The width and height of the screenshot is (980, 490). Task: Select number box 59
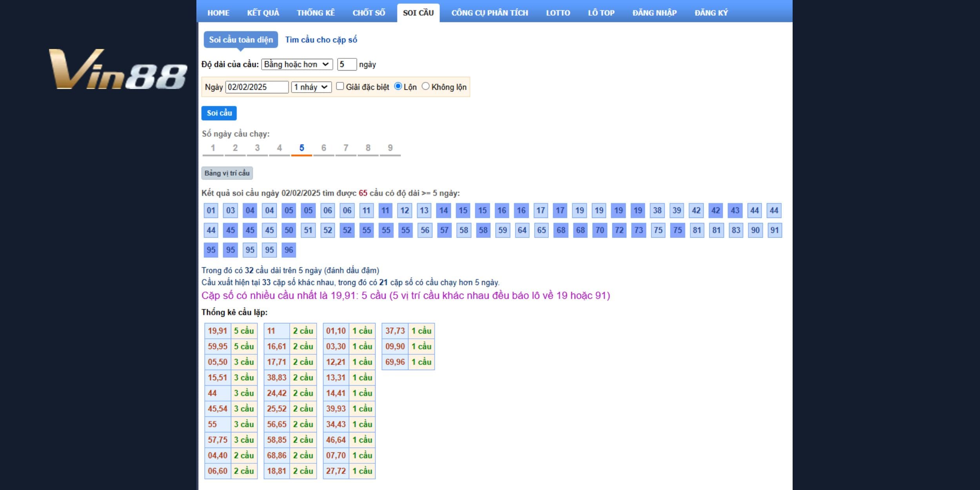tap(503, 230)
